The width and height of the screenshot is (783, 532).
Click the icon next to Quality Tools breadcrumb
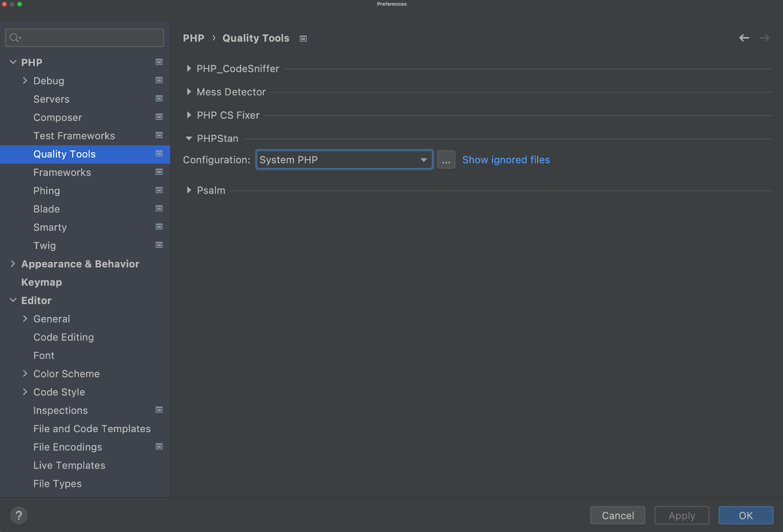(303, 39)
